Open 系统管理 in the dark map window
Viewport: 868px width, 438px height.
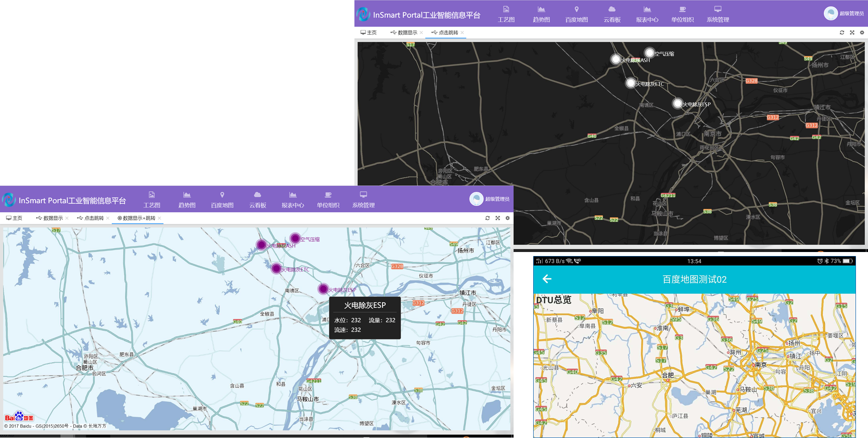click(718, 14)
